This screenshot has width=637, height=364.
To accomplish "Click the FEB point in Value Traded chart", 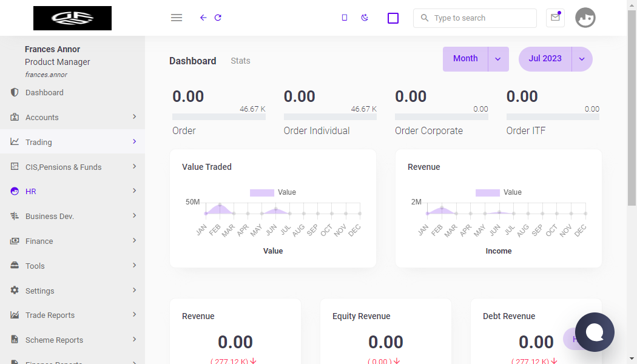I will pyautogui.click(x=220, y=205).
